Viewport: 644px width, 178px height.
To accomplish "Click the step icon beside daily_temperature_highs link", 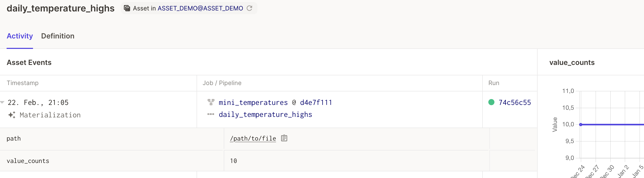I will point(211,114).
